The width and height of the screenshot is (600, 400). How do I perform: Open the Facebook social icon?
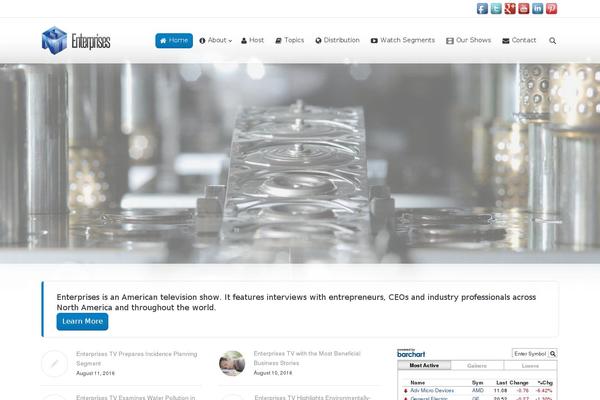point(482,8)
